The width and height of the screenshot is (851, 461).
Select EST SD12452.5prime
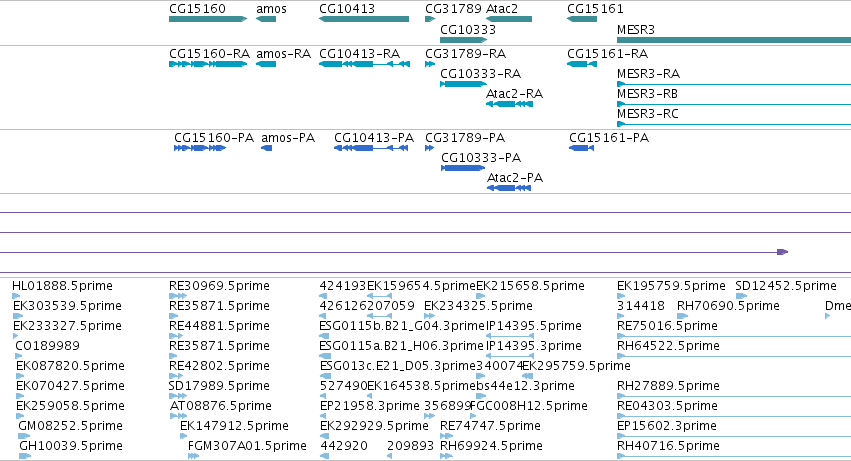point(786,286)
